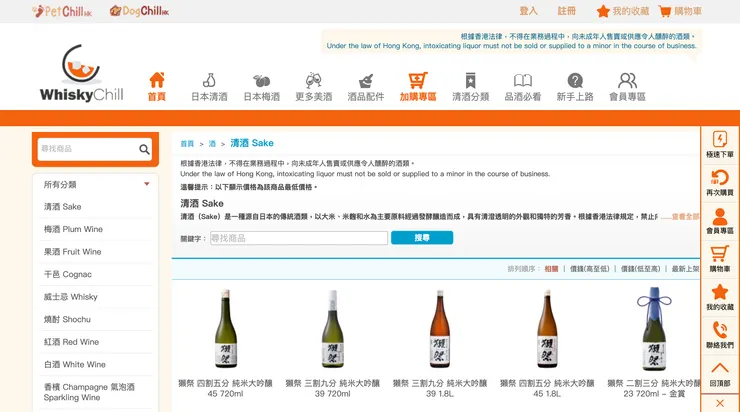Select 香檳 Champagne Sparkling Wine category
This screenshot has height=412, width=740.
(89, 392)
